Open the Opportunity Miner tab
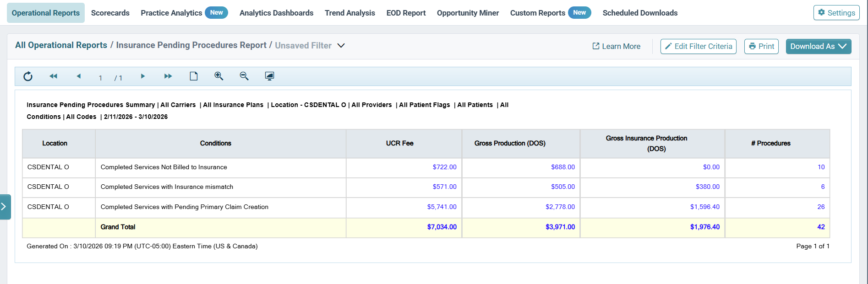Image resolution: width=868 pixels, height=284 pixels. click(x=468, y=13)
